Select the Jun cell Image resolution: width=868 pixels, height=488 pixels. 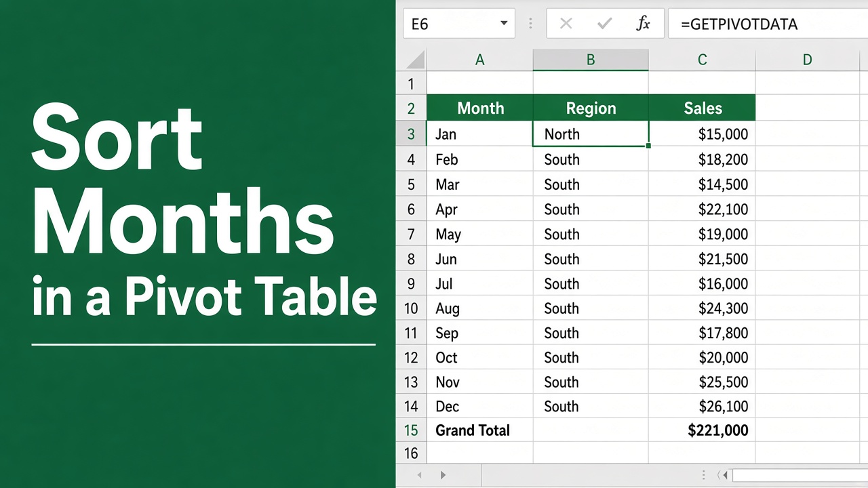[x=479, y=259]
